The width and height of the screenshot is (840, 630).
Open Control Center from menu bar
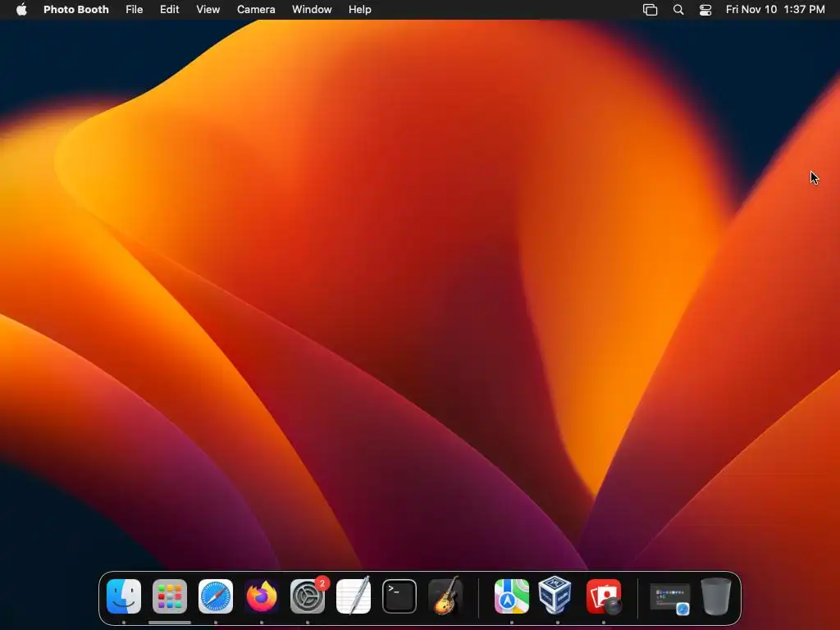click(705, 10)
